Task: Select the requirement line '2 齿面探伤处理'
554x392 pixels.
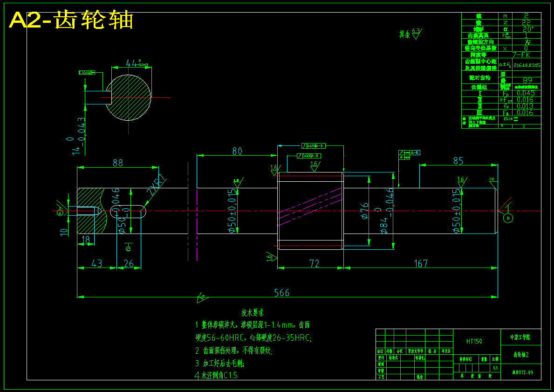Action: pos(234,351)
